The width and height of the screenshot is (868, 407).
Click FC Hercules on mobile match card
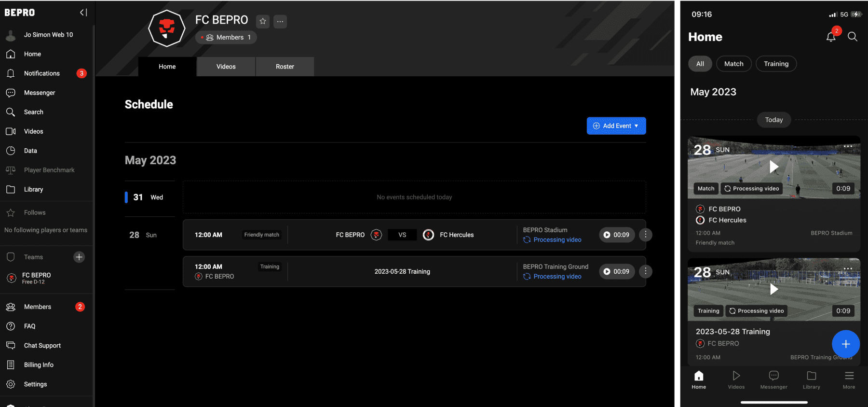(x=727, y=220)
